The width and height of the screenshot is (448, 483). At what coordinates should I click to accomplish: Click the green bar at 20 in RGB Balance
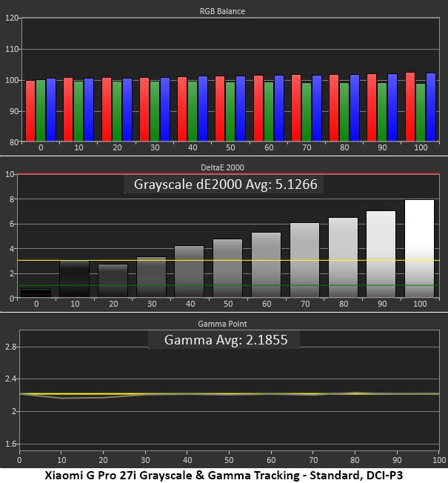pyautogui.click(x=117, y=111)
